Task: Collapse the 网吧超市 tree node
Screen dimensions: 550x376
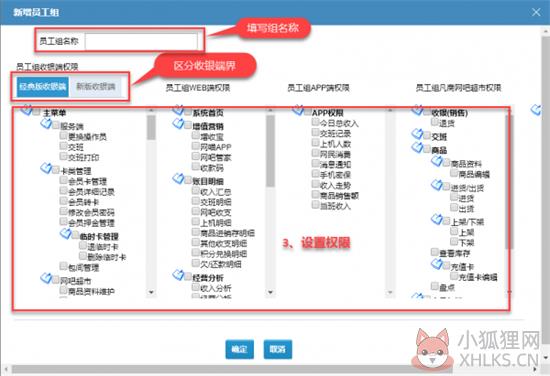Action: (46, 278)
